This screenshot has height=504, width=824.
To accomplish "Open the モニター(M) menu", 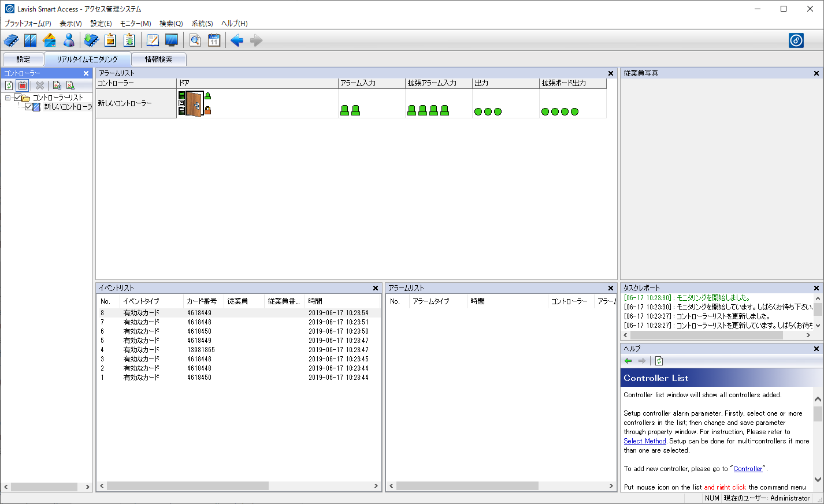I will click(135, 24).
